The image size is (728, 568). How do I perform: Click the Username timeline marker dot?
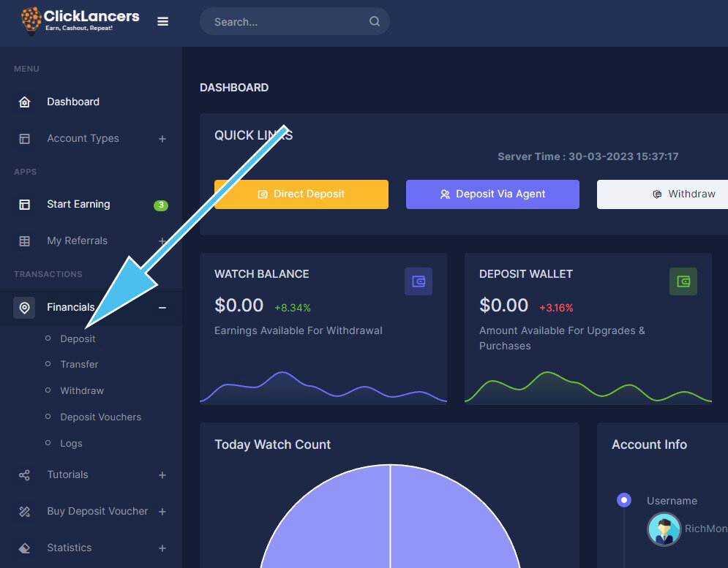tap(624, 500)
